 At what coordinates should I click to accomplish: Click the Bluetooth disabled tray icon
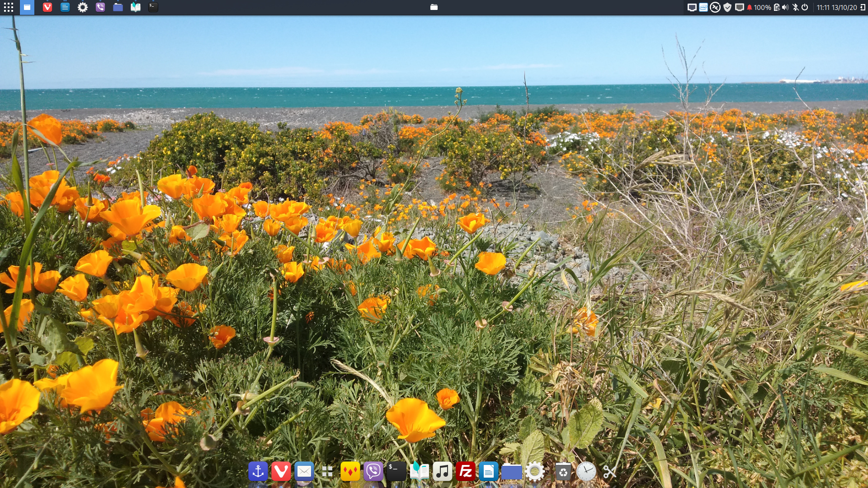[x=796, y=7]
